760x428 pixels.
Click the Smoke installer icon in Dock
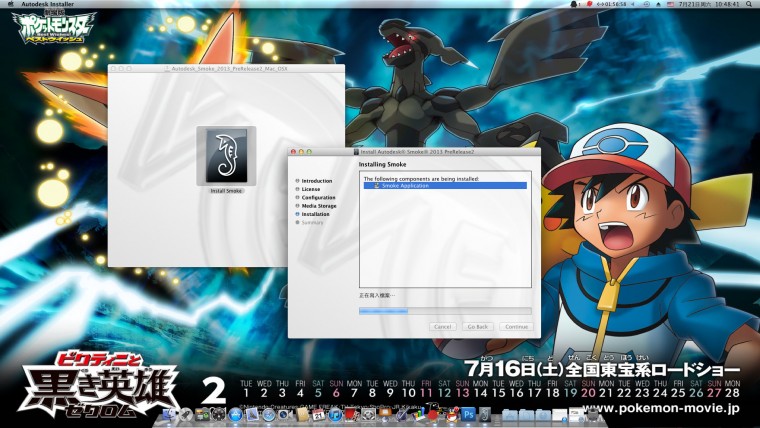485,414
